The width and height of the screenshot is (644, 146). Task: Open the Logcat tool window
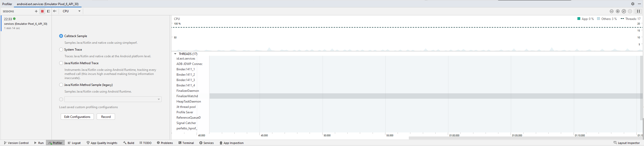74,143
